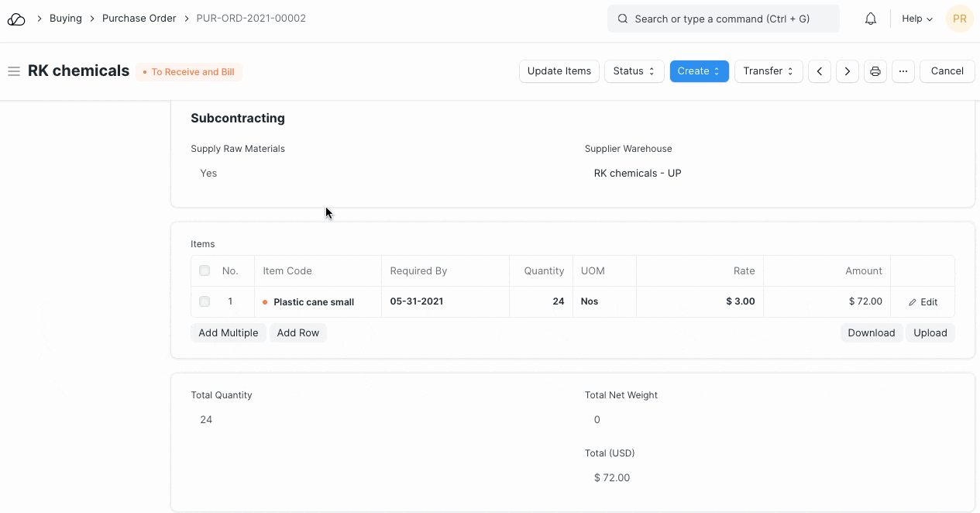Expand the Transfer dropdown
This screenshot has height=513, width=980.
[768, 71]
